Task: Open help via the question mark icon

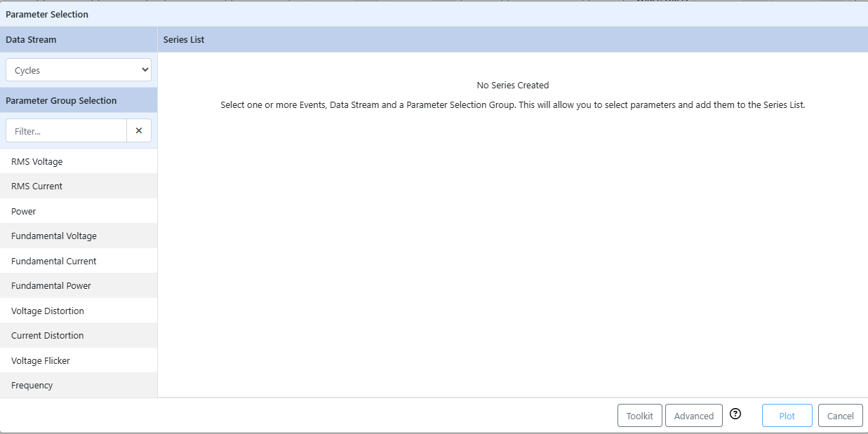Action: [x=735, y=414]
